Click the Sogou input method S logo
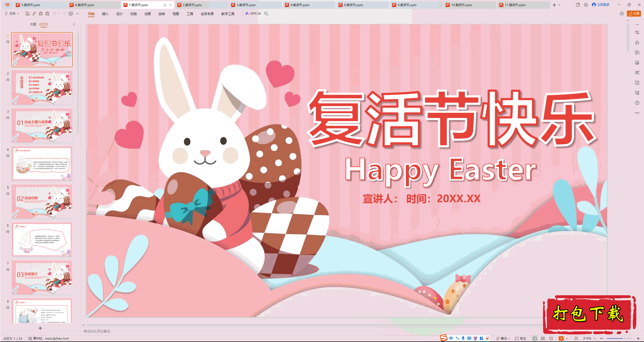Viewport: 644px width, 342px height. [x=444, y=338]
